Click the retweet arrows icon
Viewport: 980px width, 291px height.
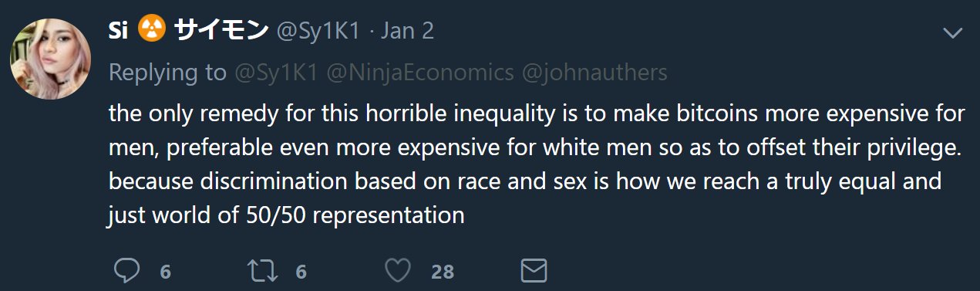pos(264,271)
